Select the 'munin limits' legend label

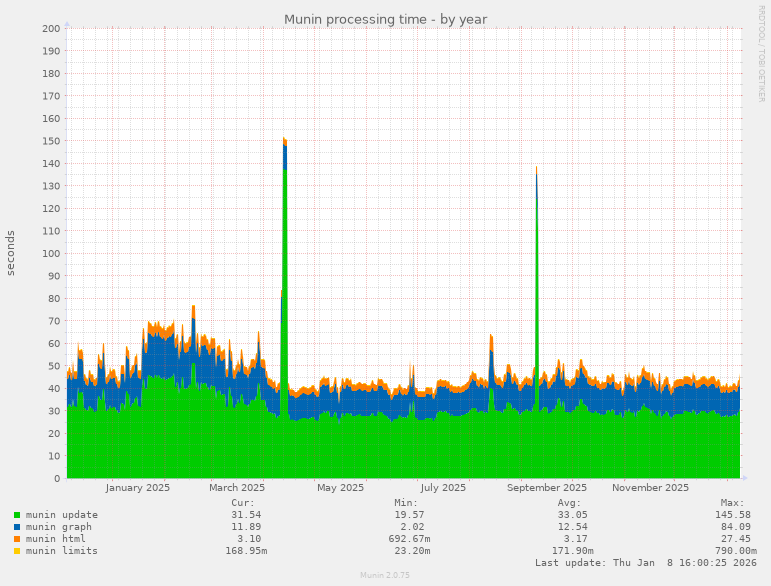tap(62, 551)
